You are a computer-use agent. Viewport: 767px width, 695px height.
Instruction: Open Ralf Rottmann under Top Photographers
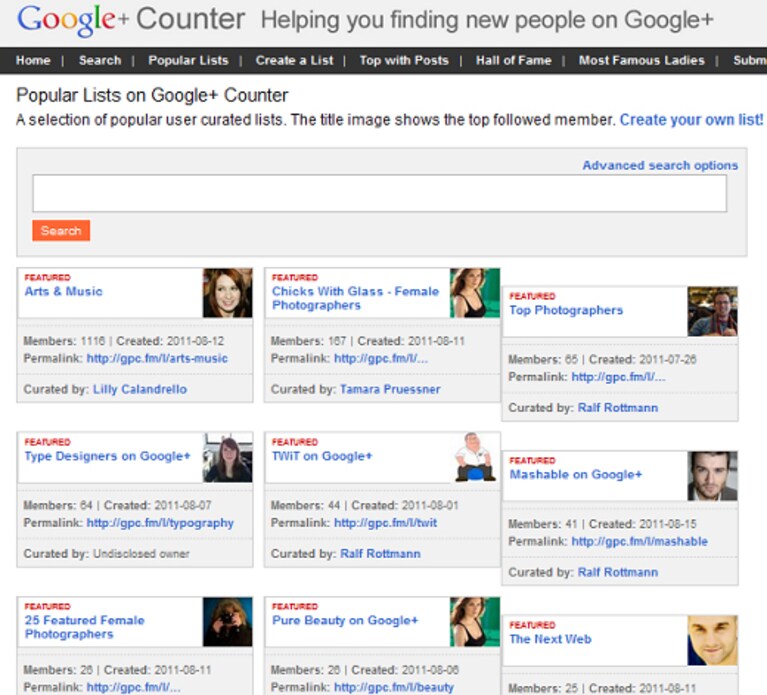pyautogui.click(x=618, y=408)
